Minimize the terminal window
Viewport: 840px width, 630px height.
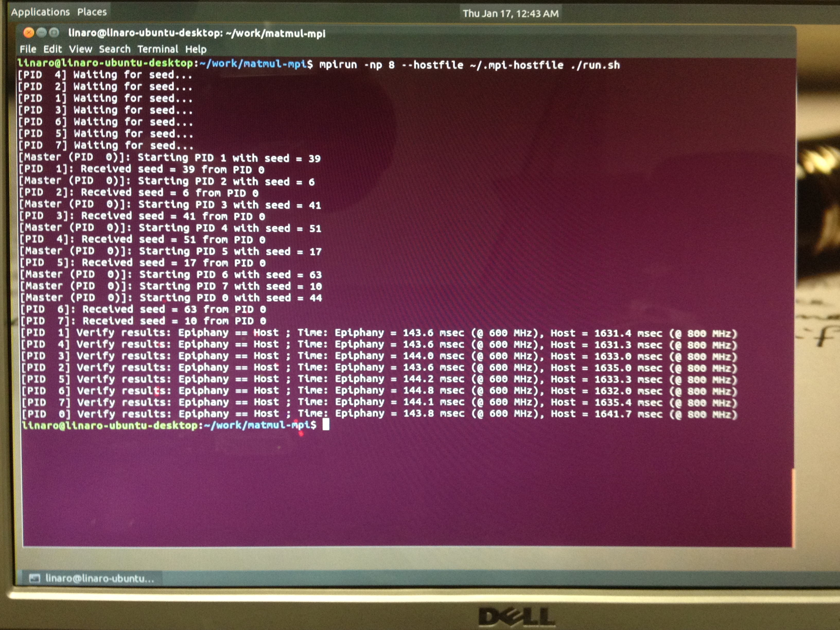point(41,33)
